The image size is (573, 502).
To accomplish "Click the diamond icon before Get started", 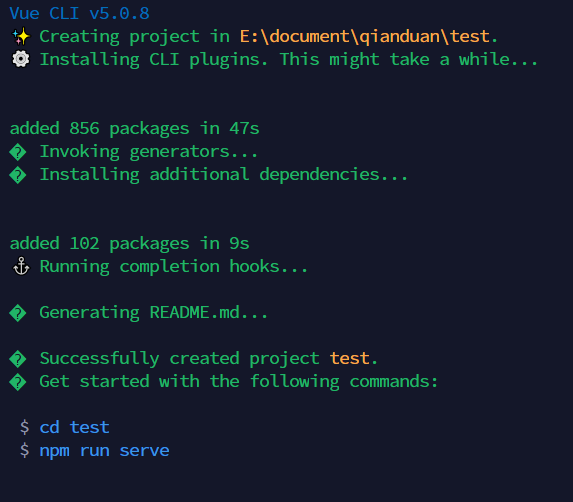I will click(18, 383).
